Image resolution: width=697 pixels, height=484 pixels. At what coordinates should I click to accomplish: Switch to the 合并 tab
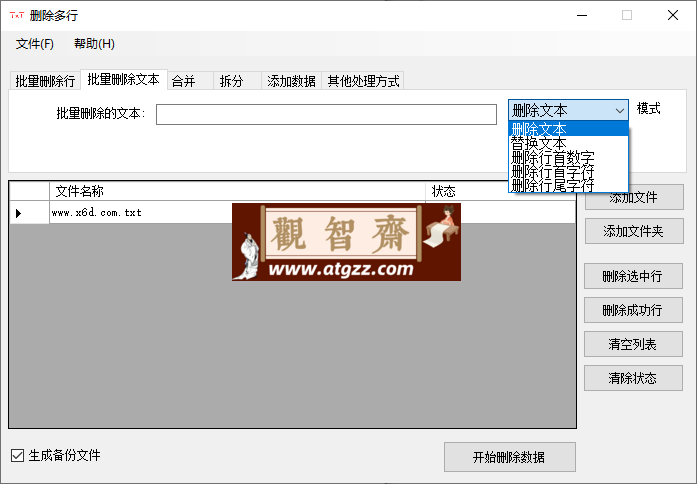[x=190, y=81]
